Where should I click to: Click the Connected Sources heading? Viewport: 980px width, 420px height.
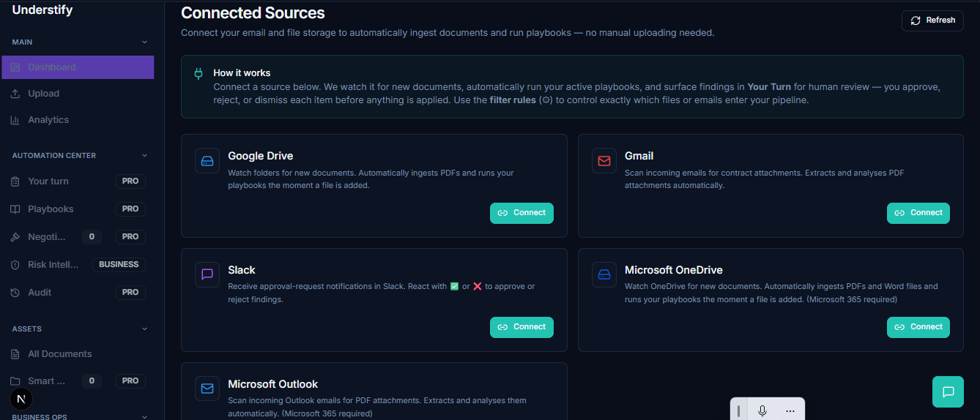pos(253,13)
